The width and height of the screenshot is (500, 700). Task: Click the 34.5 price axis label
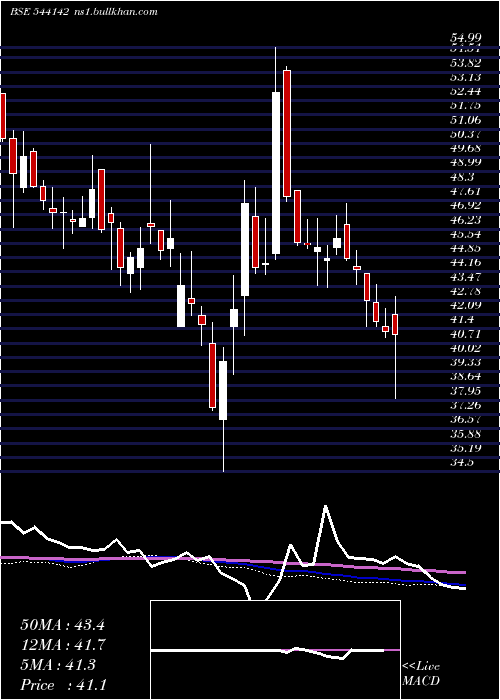click(462, 462)
